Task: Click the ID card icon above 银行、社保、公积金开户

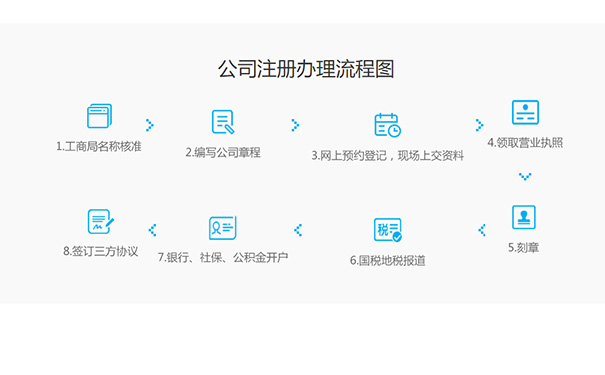Action: pyautogui.click(x=223, y=228)
